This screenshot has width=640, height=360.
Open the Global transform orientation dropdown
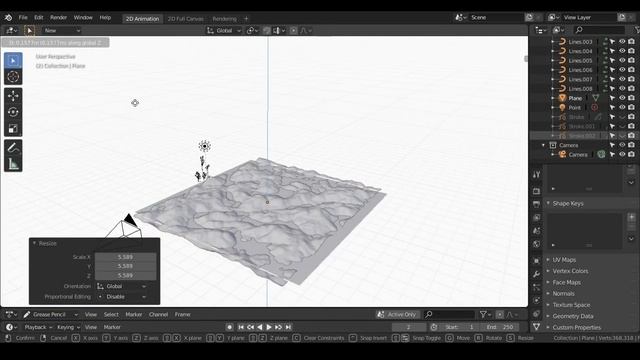coord(224,31)
